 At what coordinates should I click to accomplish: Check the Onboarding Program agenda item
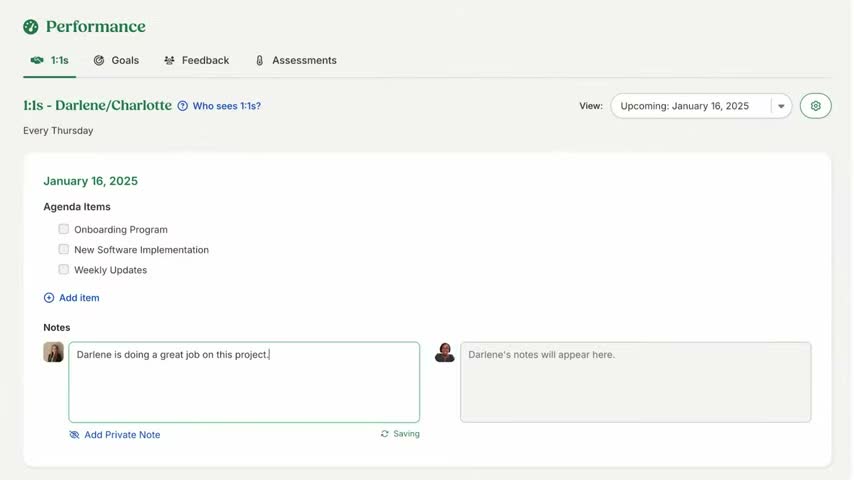[x=64, y=229]
